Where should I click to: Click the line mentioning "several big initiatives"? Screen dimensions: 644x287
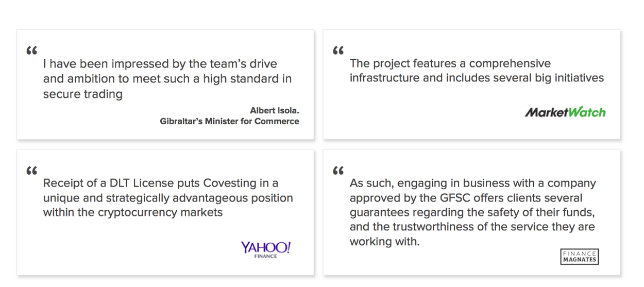tap(477, 78)
